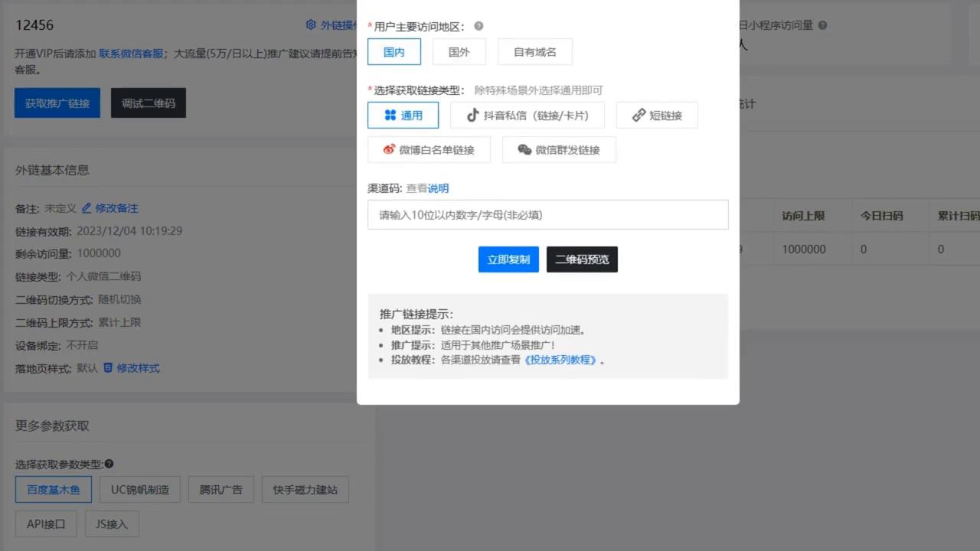Select JS接入 parameter type
The height and width of the screenshot is (551, 980).
[112, 524]
